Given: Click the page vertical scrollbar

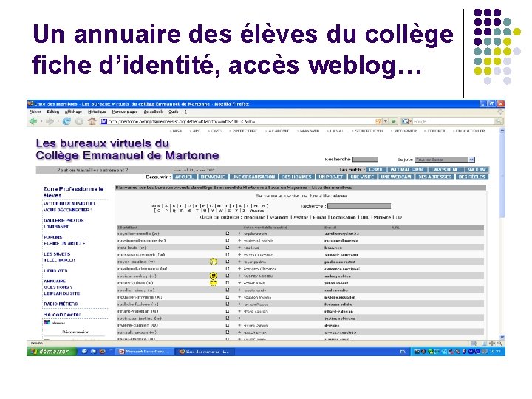Looking at the screenshot, I should [502, 233].
